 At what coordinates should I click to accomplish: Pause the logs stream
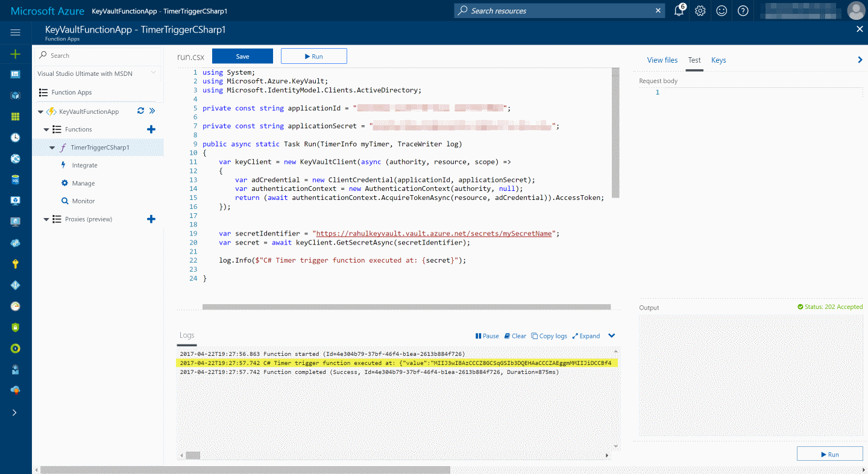pos(487,336)
